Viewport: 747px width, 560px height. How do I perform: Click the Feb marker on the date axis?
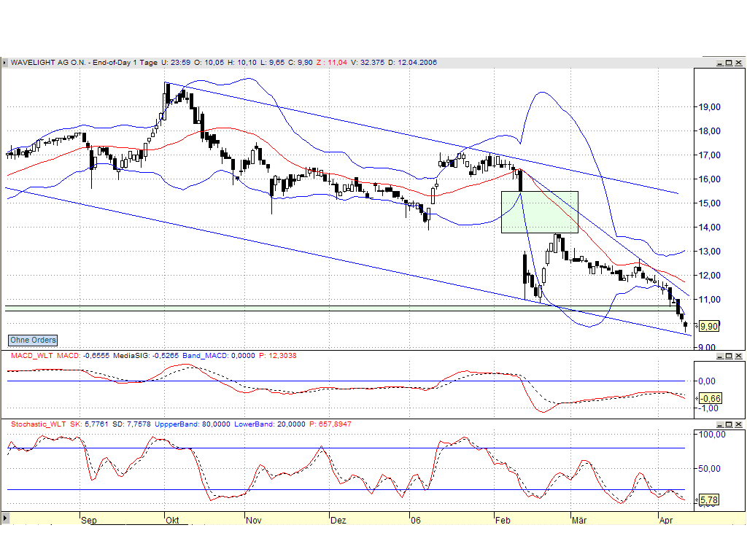[503, 520]
